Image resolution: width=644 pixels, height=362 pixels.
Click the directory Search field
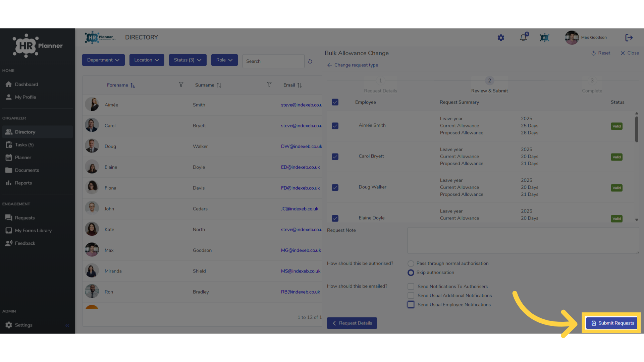click(x=273, y=61)
